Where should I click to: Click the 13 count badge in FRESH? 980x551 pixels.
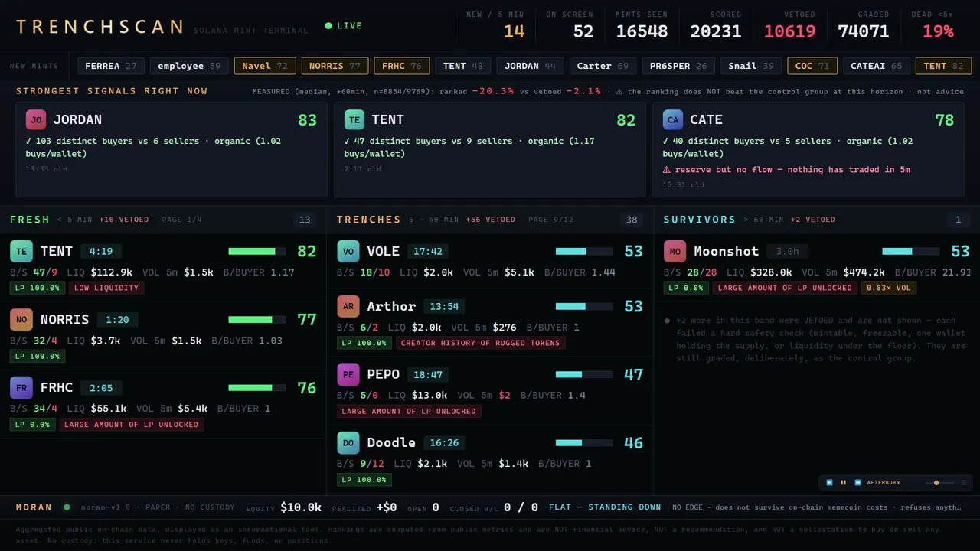click(305, 220)
